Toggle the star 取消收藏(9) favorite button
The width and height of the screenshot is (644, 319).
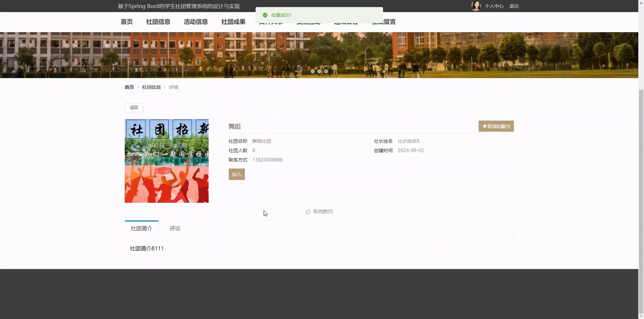[x=496, y=126]
